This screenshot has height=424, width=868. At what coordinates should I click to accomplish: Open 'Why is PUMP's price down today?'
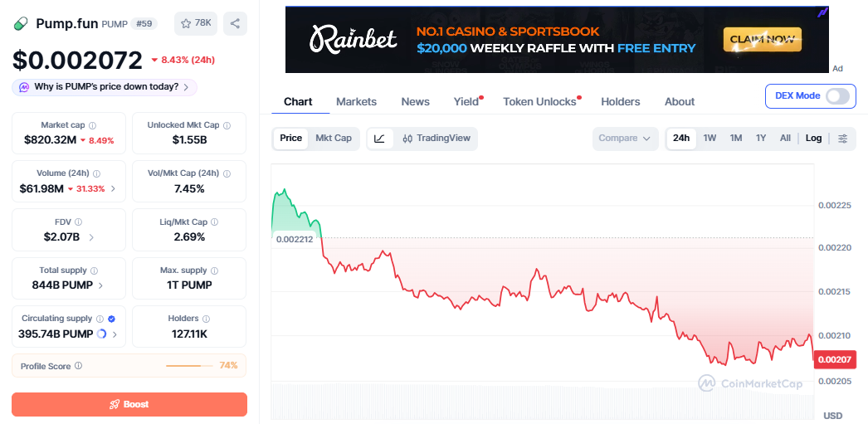106,87
